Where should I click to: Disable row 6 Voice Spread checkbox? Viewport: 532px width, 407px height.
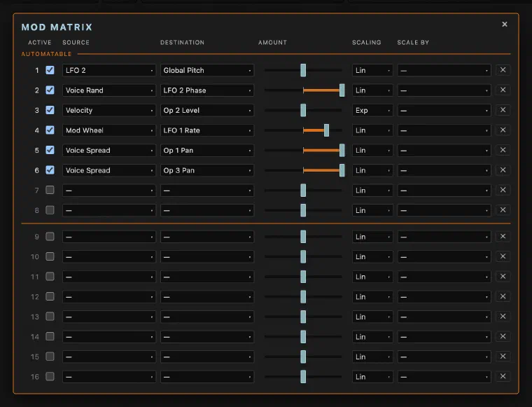(50, 170)
